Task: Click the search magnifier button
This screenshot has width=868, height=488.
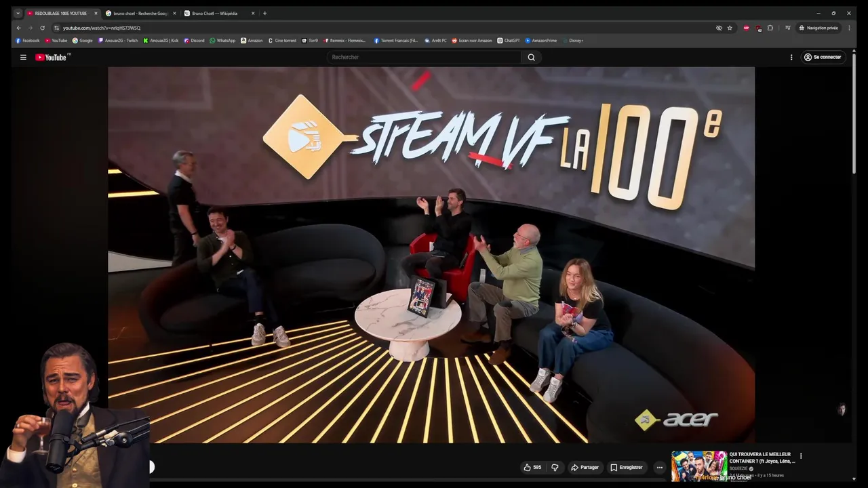Action: pos(531,58)
